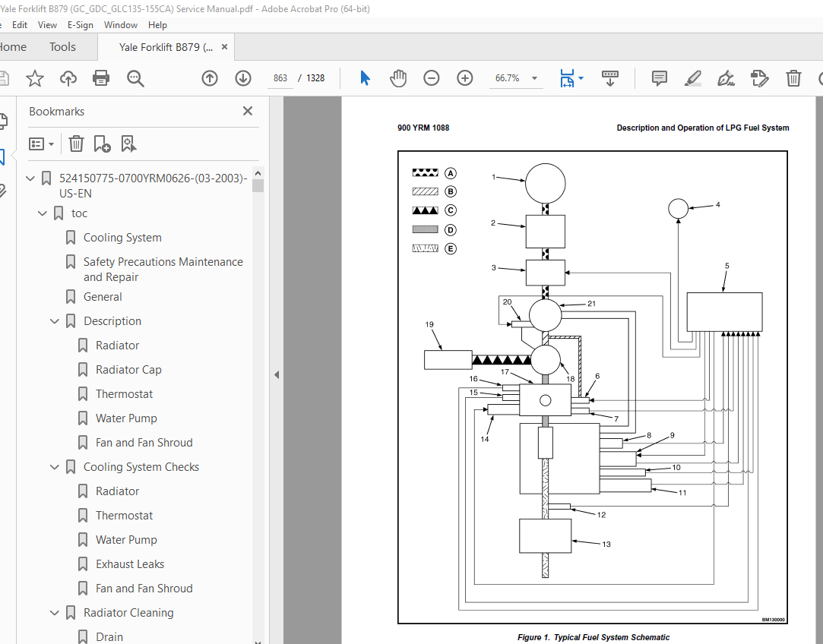Open the View menu

click(x=47, y=24)
